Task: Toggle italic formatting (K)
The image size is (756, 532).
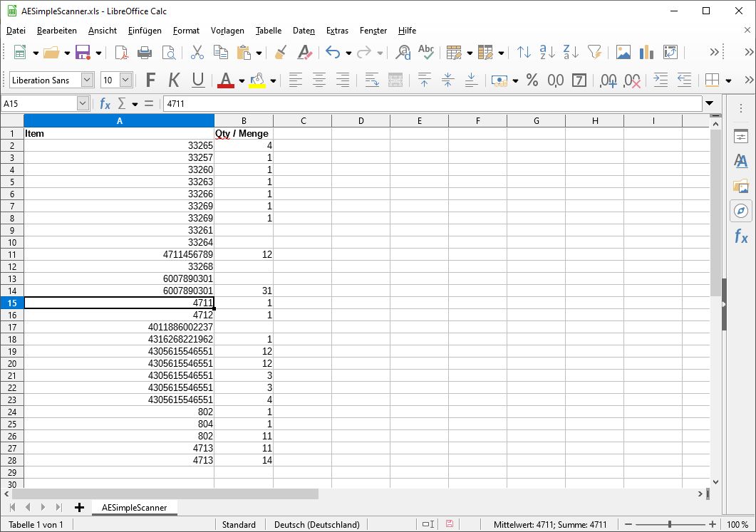Action: tap(174, 80)
